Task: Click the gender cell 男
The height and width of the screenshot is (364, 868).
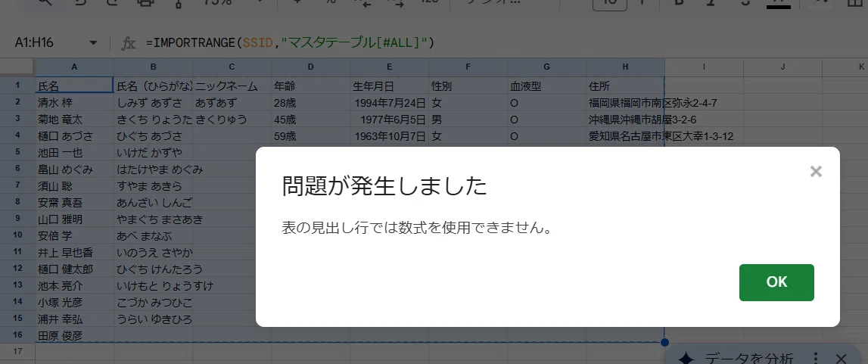Action: tap(467, 119)
